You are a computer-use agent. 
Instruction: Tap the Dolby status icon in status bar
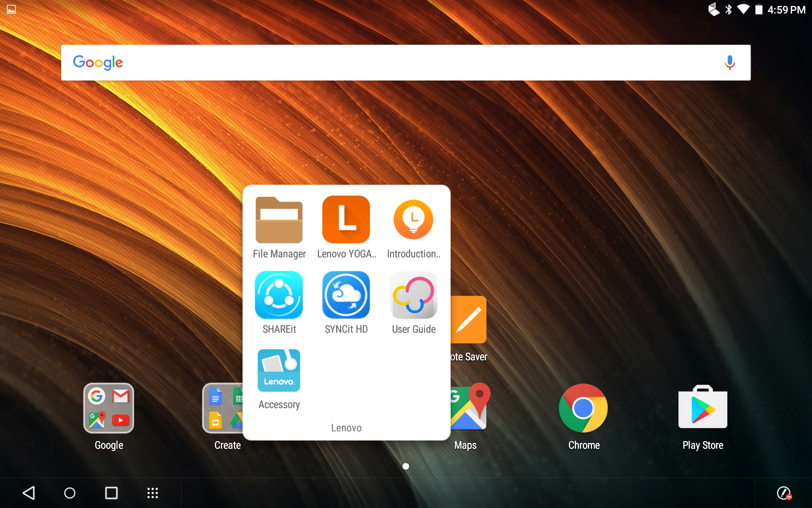713,9
